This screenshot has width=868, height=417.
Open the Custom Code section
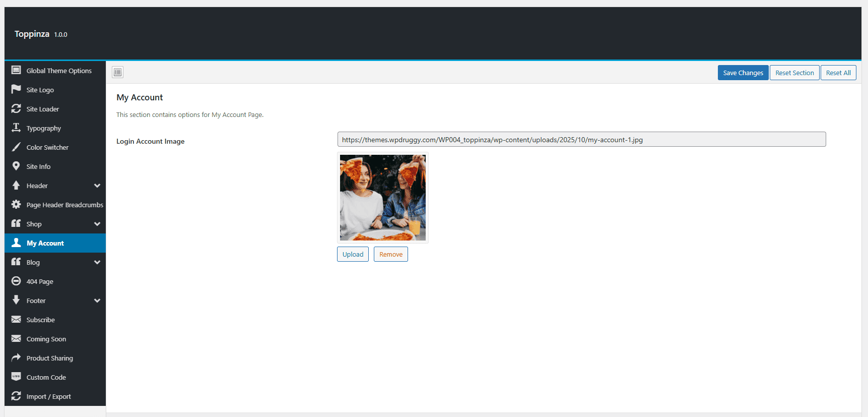coord(55,377)
